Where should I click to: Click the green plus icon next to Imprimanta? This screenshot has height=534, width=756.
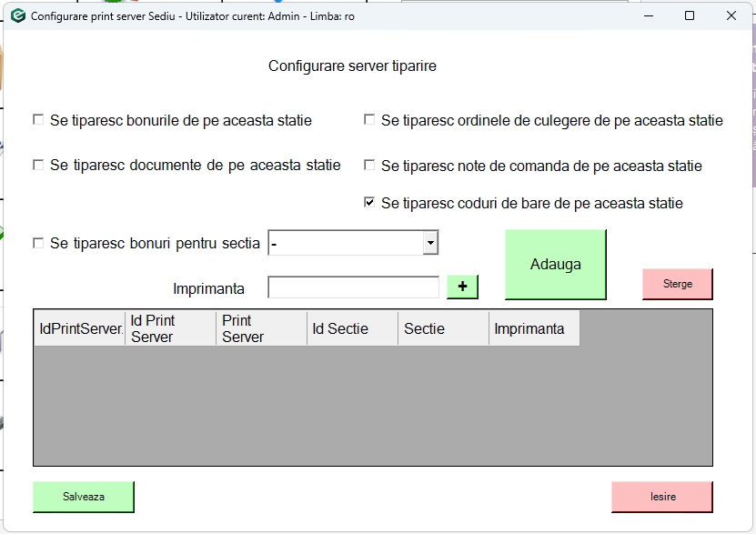[x=462, y=287]
